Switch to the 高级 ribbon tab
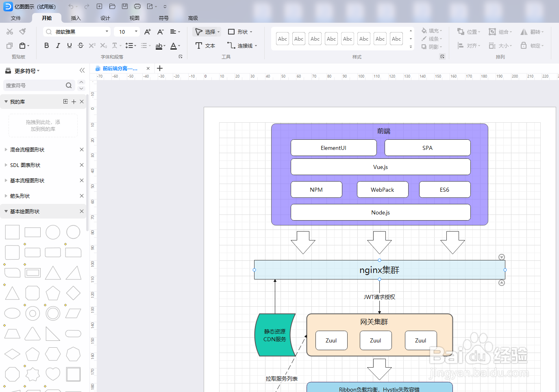This screenshot has width=559, height=392. coord(193,18)
